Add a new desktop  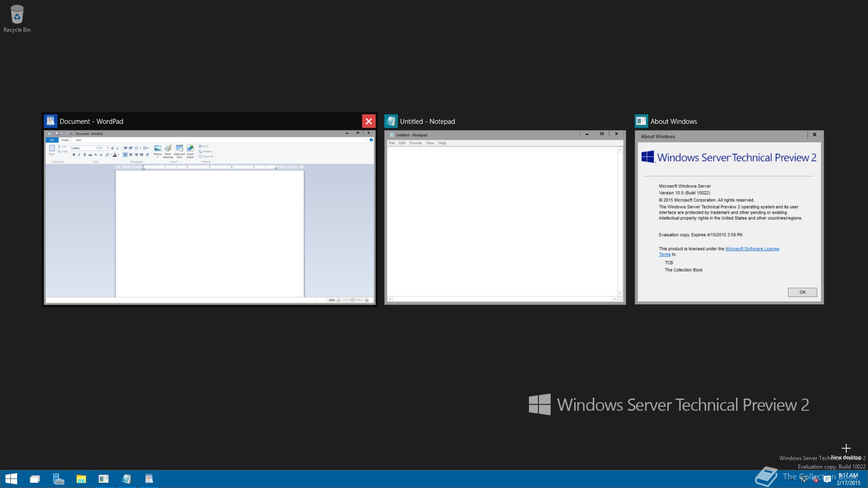[846, 451]
